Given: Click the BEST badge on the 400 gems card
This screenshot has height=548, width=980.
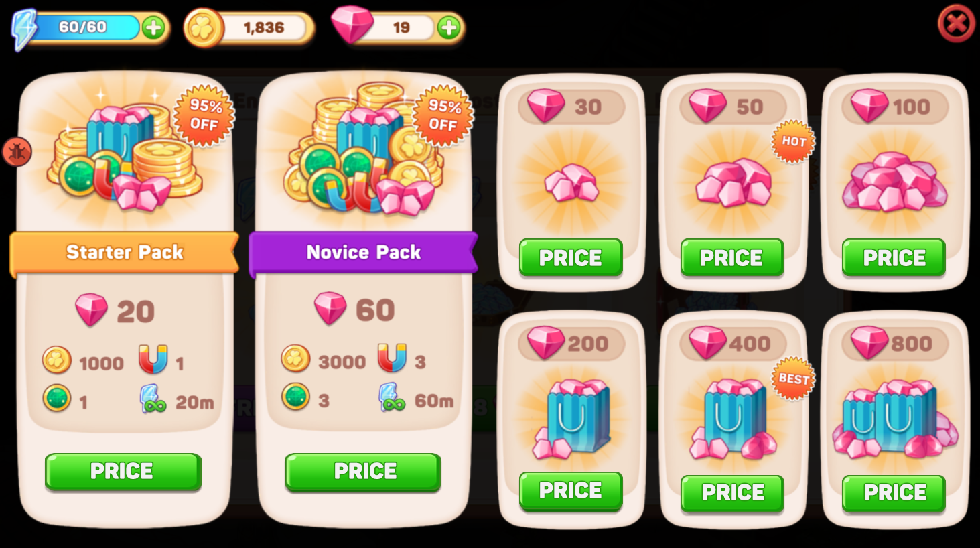Looking at the screenshot, I should coord(793,379).
